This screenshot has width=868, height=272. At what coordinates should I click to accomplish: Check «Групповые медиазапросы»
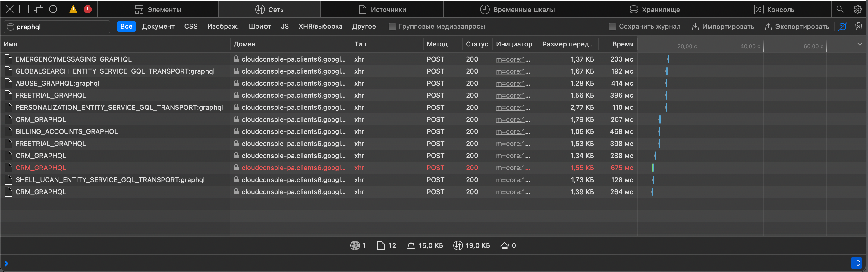(x=392, y=26)
